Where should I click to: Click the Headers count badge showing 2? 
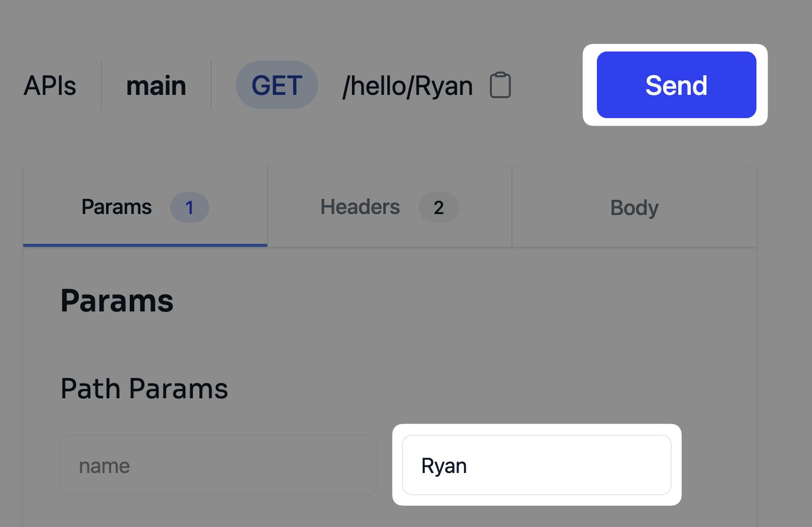click(x=438, y=207)
